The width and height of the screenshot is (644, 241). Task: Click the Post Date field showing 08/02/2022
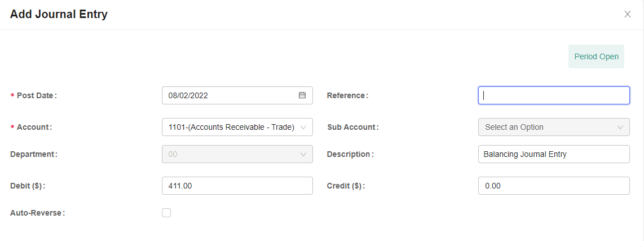(x=237, y=95)
